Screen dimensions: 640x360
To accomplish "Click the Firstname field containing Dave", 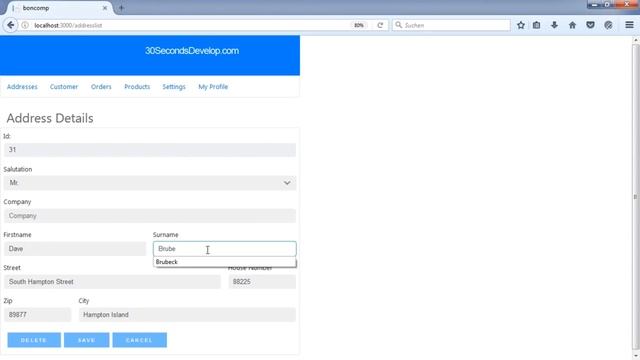I will [75, 249].
